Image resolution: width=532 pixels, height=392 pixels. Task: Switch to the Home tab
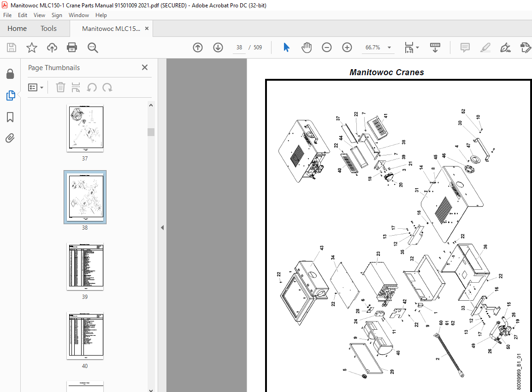pos(17,29)
